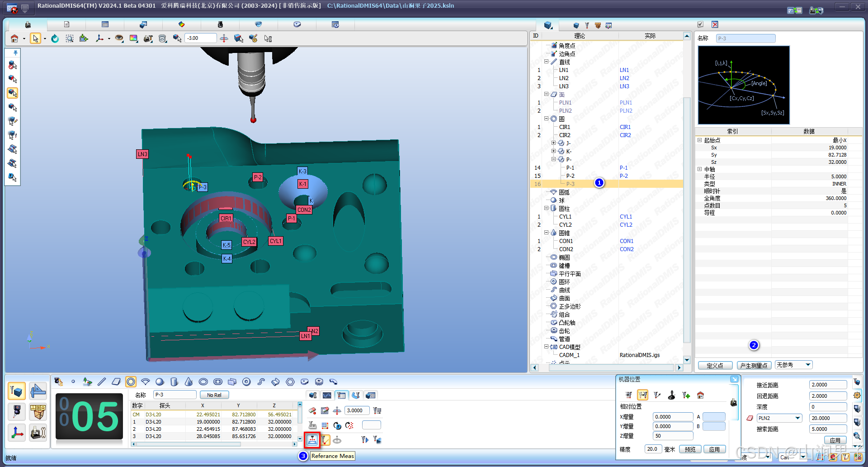Click 应用 below 搜索距离 field
Screen dimensions: 868x467
pos(835,440)
